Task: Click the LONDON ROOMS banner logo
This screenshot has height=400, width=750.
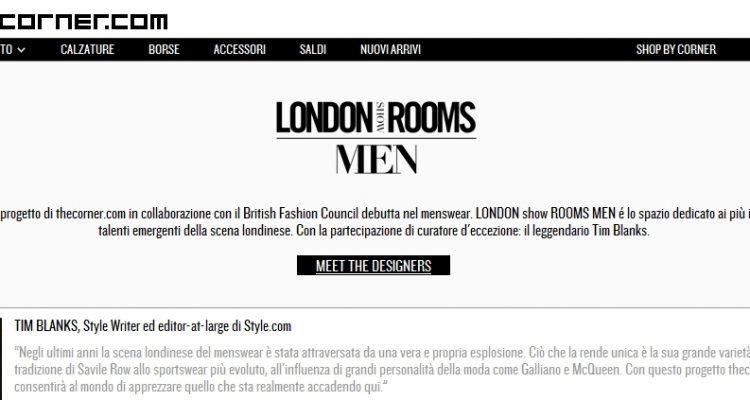Action: [x=376, y=117]
